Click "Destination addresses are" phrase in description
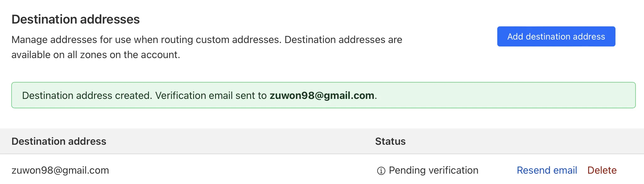 343,40
